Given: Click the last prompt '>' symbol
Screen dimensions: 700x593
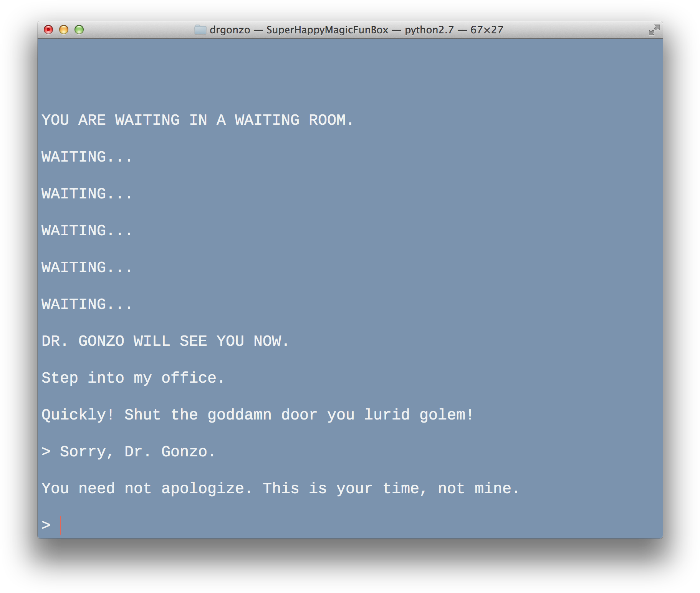Looking at the screenshot, I should pos(46,525).
